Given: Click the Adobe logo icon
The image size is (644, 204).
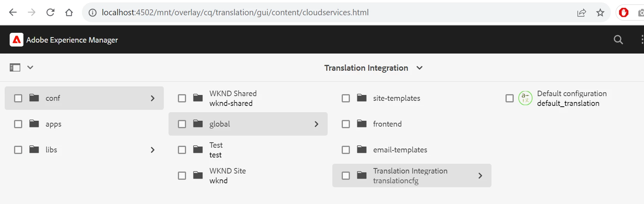Looking at the screenshot, I should (x=16, y=39).
